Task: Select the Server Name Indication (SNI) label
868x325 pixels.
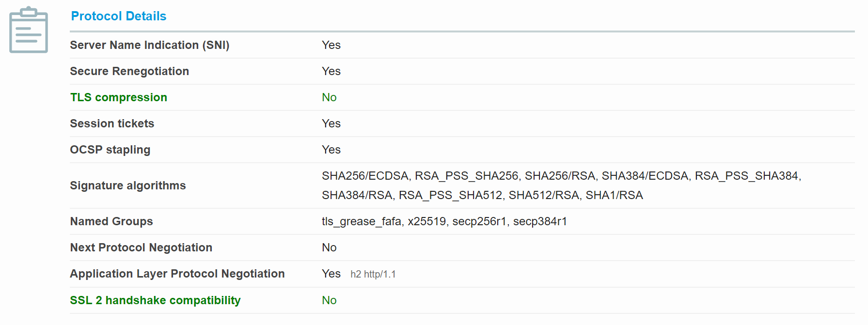Action: [x=150, y=45]
